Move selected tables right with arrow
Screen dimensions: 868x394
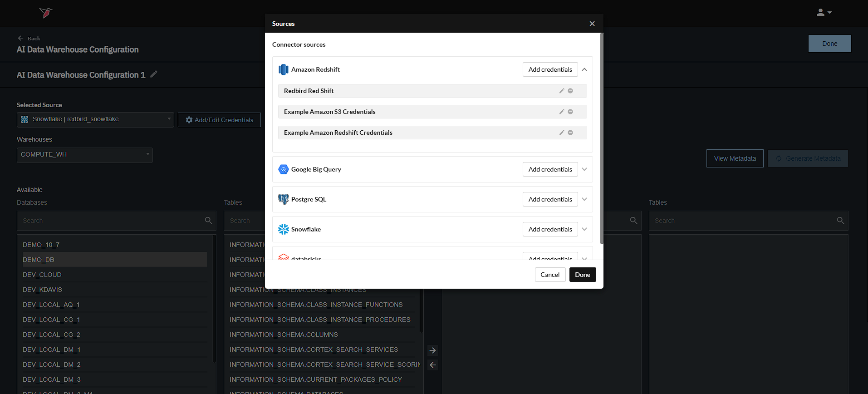coord(433,350)
